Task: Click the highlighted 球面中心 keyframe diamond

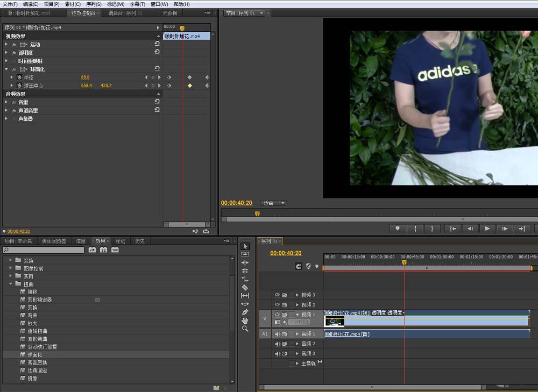Action: pyautogui.click(x=189, y=85)
